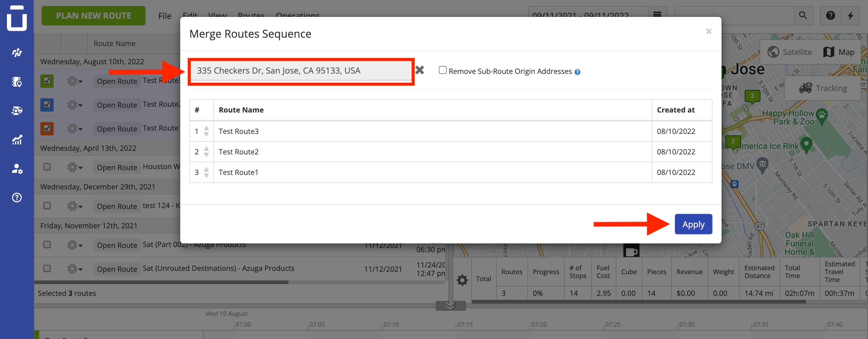
Task: Click map marker number 2
Action: [x=733, y=142]
